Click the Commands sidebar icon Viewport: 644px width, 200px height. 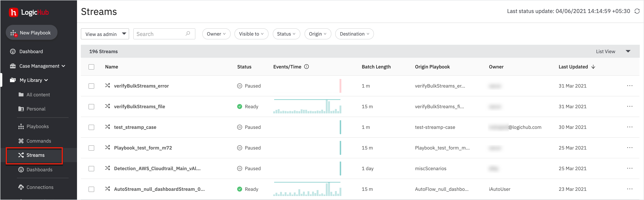[x=21, y=141]
